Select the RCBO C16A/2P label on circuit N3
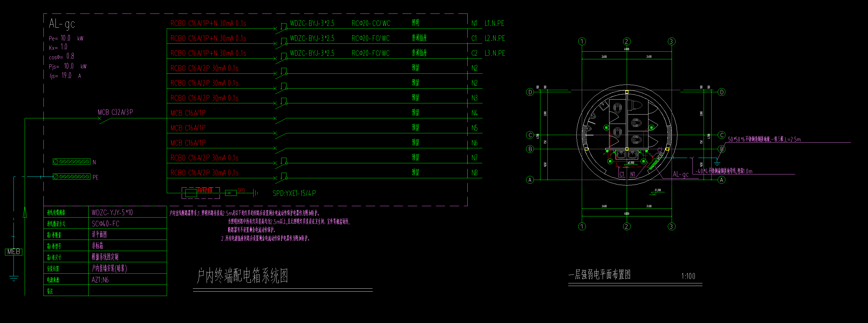Image resolution: width=868 pixels, height=323 pixels. (x=205, y=98)
